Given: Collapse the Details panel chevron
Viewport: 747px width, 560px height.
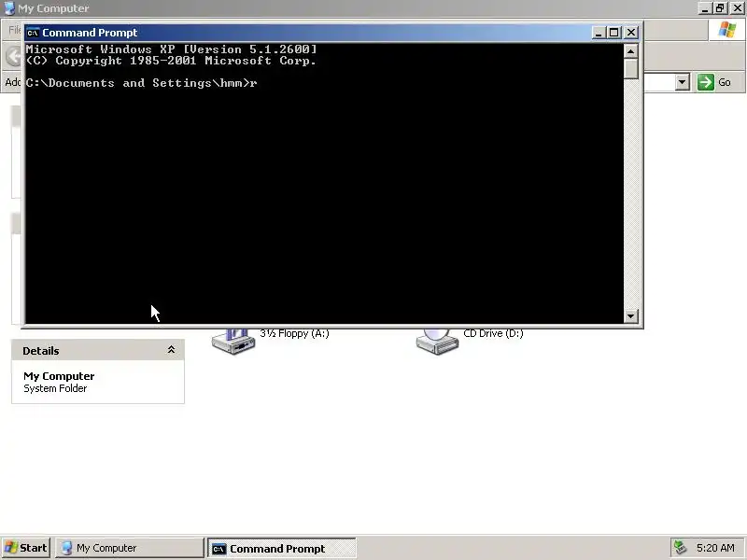Looking at the screenshot, I should 172,350.
